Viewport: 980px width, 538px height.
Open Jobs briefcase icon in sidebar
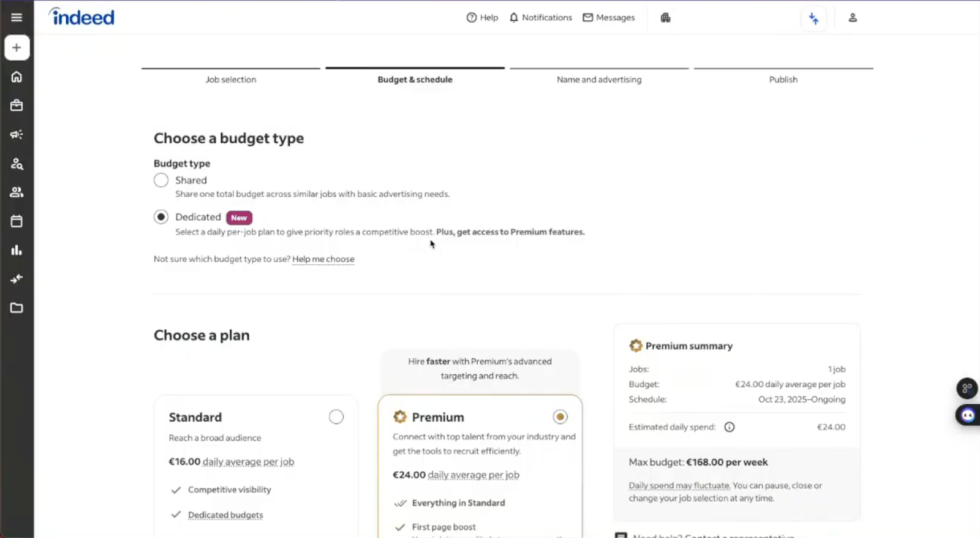click(x=17, y=105)
